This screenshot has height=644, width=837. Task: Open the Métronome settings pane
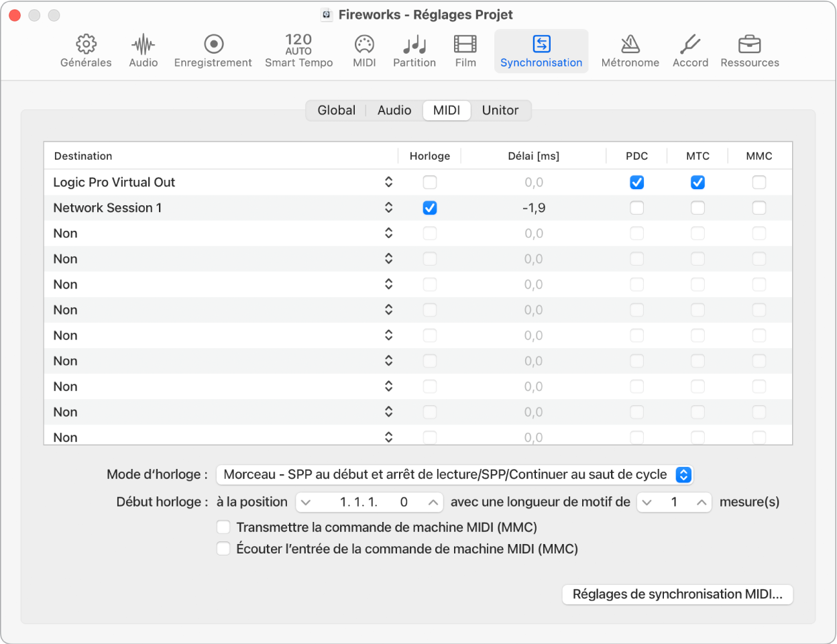coord(629,50)
